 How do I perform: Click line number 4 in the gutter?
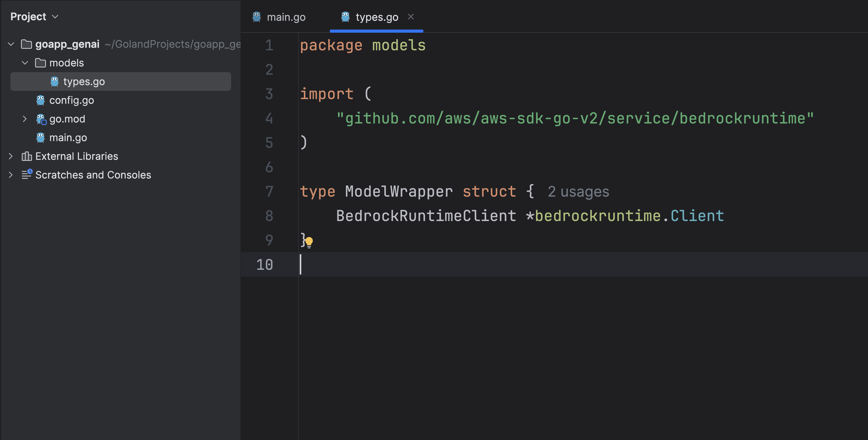(269, 119)
